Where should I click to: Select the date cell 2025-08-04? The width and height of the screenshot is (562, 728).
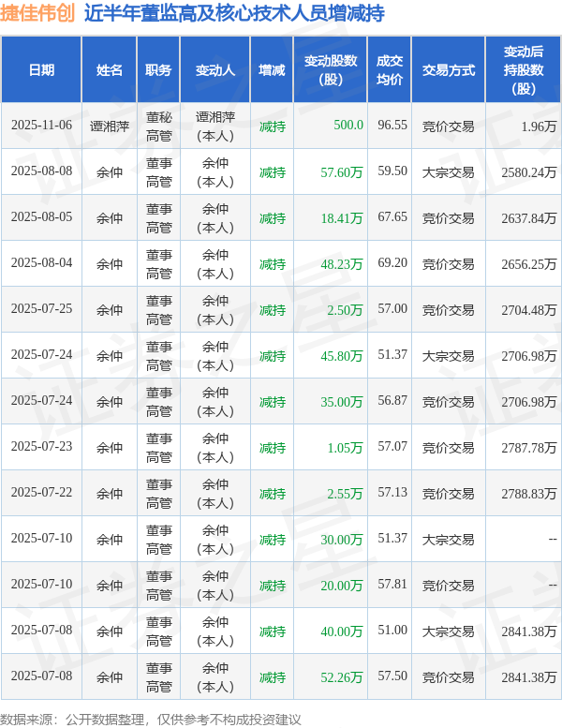(x=42, y=262)
